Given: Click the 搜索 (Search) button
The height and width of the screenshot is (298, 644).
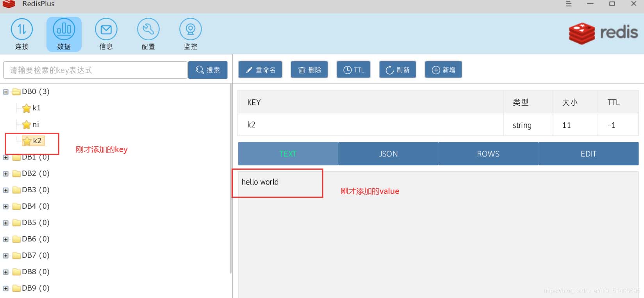Looking at the screenshot, I should (x=208, y=70).
